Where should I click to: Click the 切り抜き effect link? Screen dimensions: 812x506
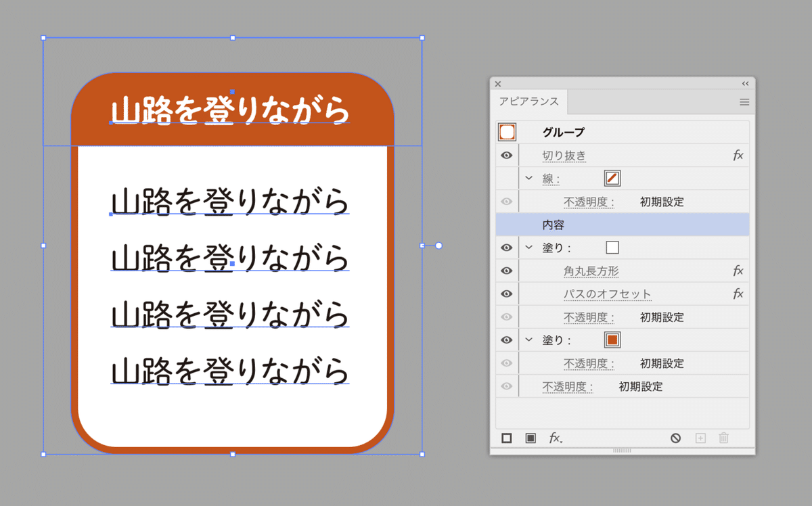[x=564, y=156]
